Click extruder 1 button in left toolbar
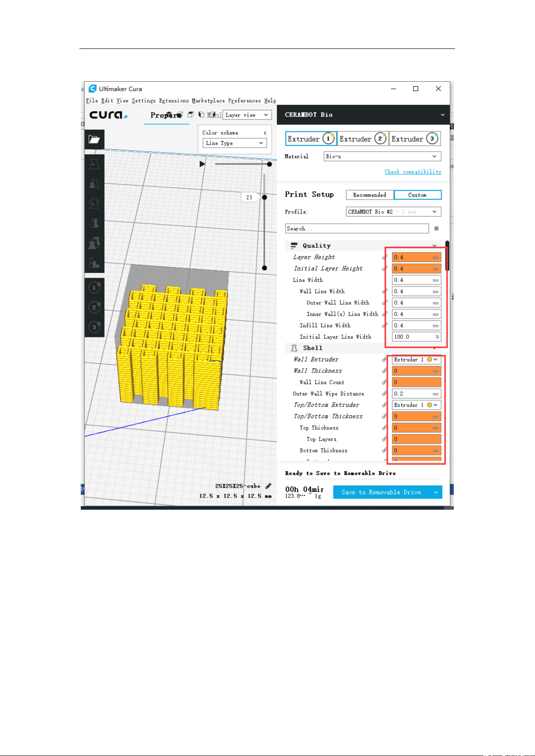The width and height of the screenshot is (535, 756). tap(94, 288)
